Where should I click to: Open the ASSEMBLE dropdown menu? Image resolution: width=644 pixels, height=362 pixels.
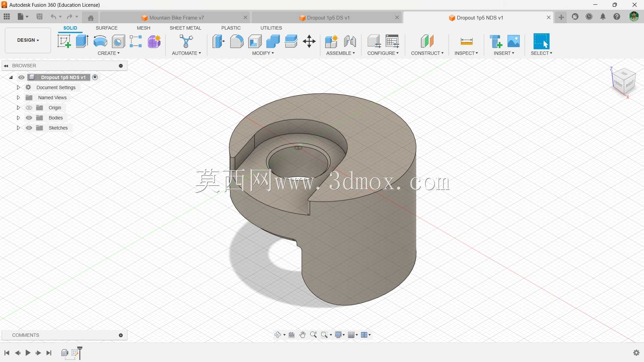tap(340, 53)
